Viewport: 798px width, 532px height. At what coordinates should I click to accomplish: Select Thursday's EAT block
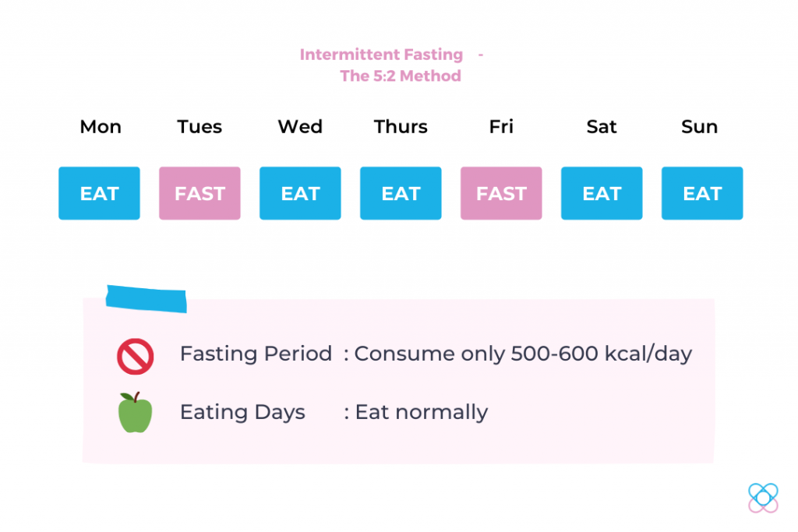[x=401, y=193]
